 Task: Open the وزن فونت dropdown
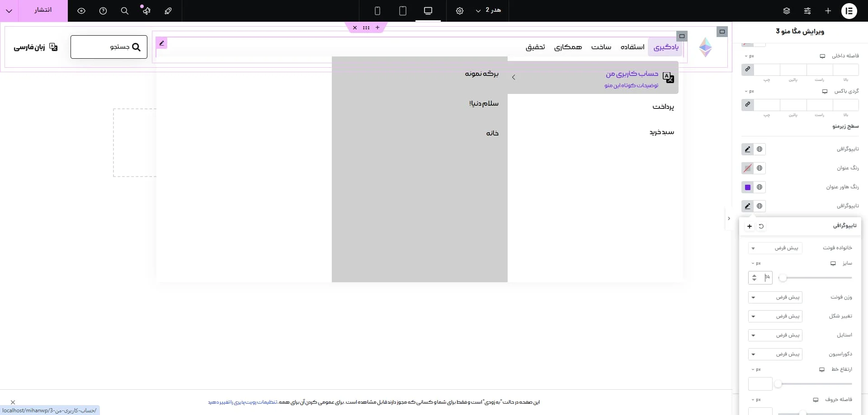pyautogui.click(x=776, y=297)
